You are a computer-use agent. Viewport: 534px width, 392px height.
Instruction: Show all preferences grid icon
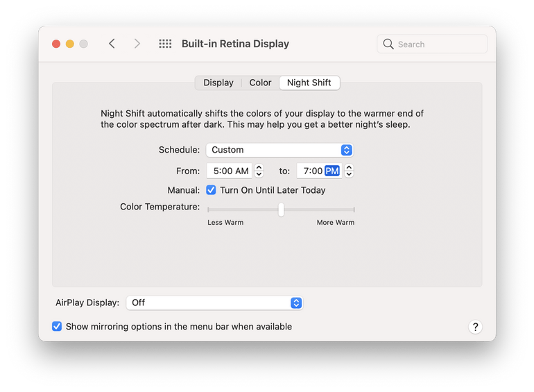pyautogui.click(x=165, y=44)
